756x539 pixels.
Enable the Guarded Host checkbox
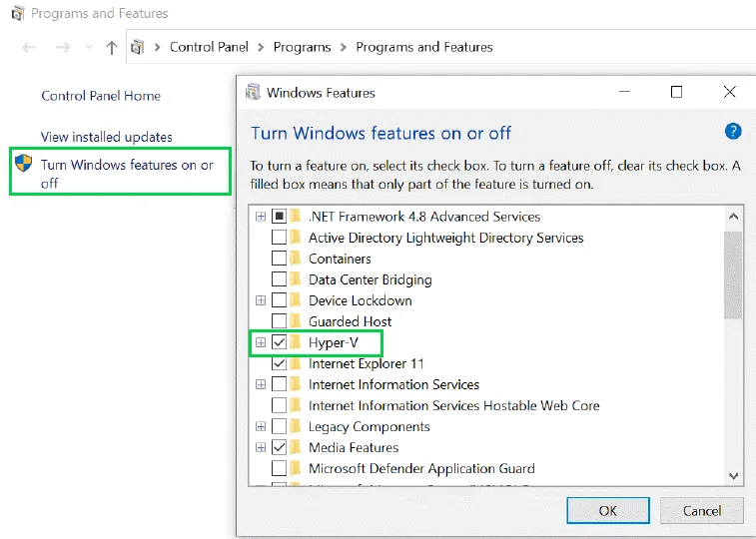point(280,321)
